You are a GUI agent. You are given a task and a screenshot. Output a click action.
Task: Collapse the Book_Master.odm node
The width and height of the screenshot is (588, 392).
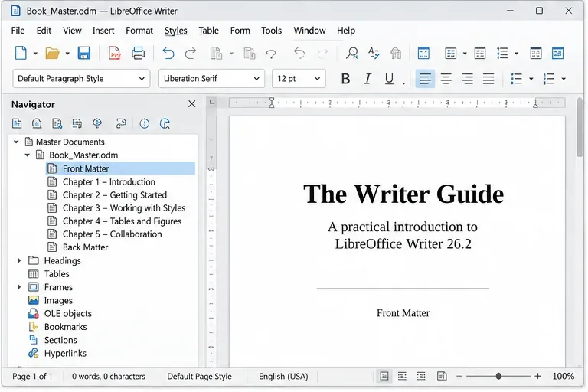point(28,155)
